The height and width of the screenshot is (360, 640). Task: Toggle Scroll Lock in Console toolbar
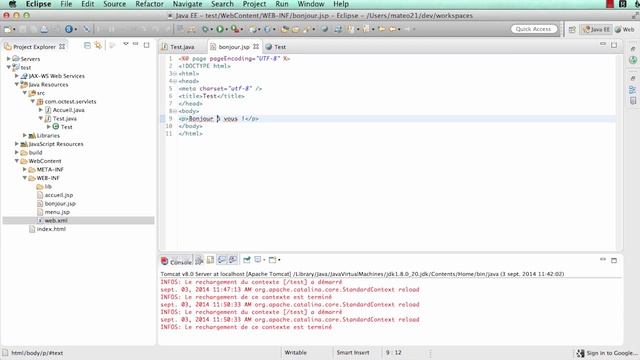(x=210, y=260)
